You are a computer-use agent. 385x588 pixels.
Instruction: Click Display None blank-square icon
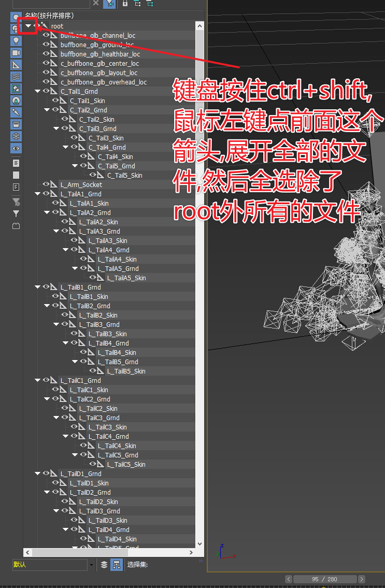click(16, 175)
